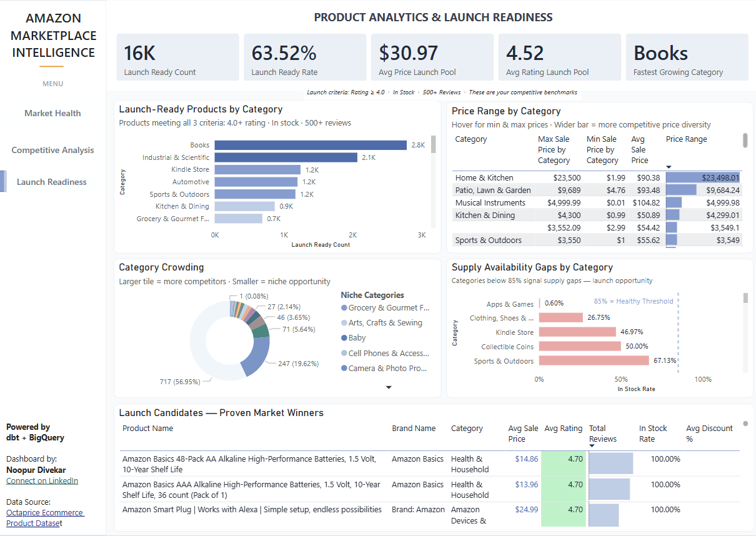
Task: Expand more Niche Categories with down arrow
Action: 389,388
